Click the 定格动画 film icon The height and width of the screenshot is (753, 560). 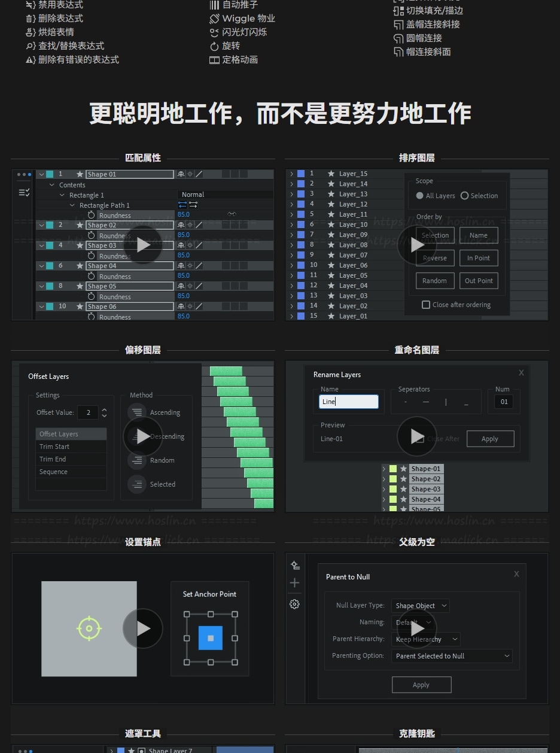(x=214, y=60)
